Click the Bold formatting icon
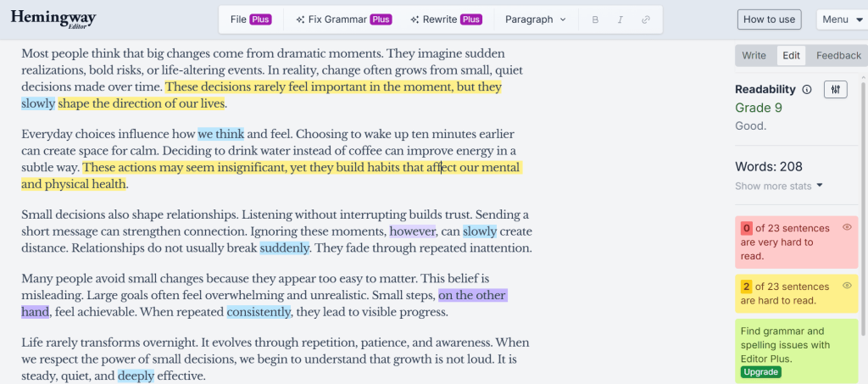 [x=595, y=19]
